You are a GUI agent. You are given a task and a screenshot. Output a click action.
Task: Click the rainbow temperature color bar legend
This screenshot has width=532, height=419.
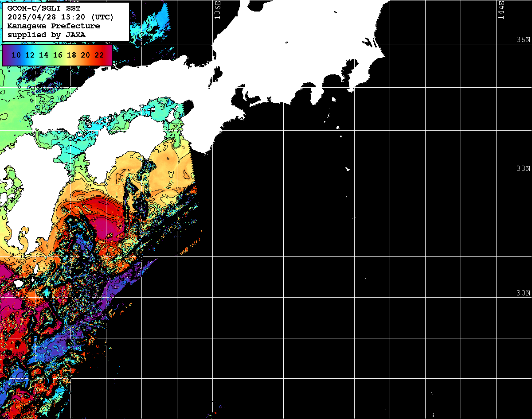coord(57,55)
